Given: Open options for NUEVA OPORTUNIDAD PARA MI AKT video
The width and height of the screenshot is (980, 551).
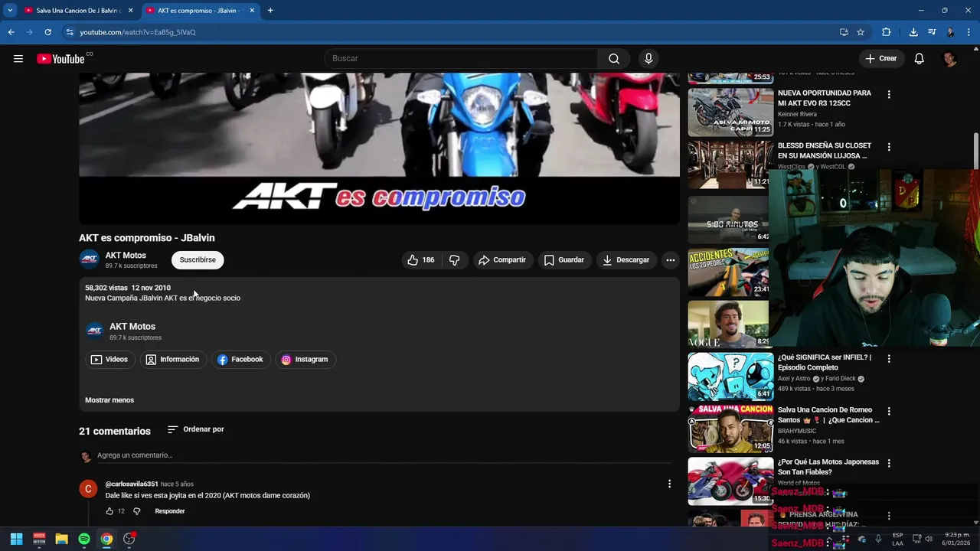Looking at the screenshot, I should (x=889, y=95).
